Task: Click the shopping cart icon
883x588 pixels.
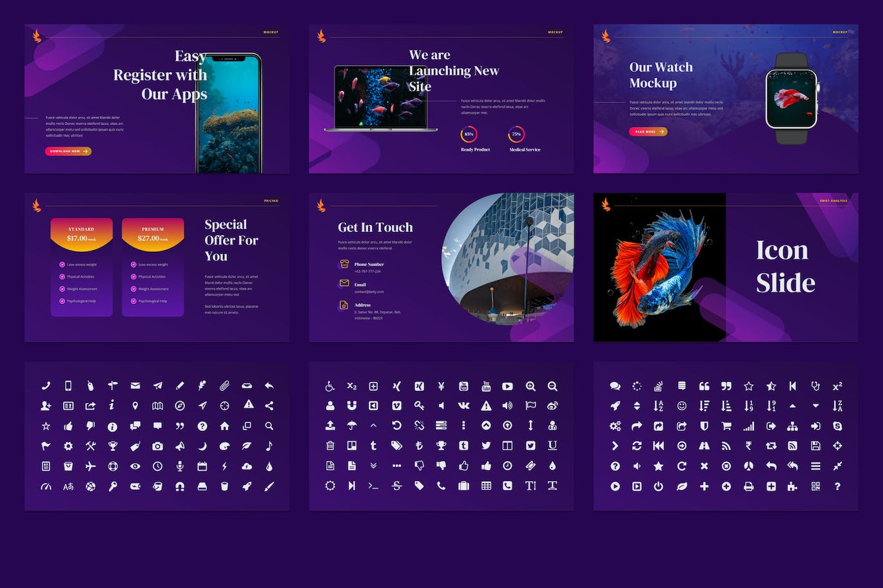Action: [726, 426]
